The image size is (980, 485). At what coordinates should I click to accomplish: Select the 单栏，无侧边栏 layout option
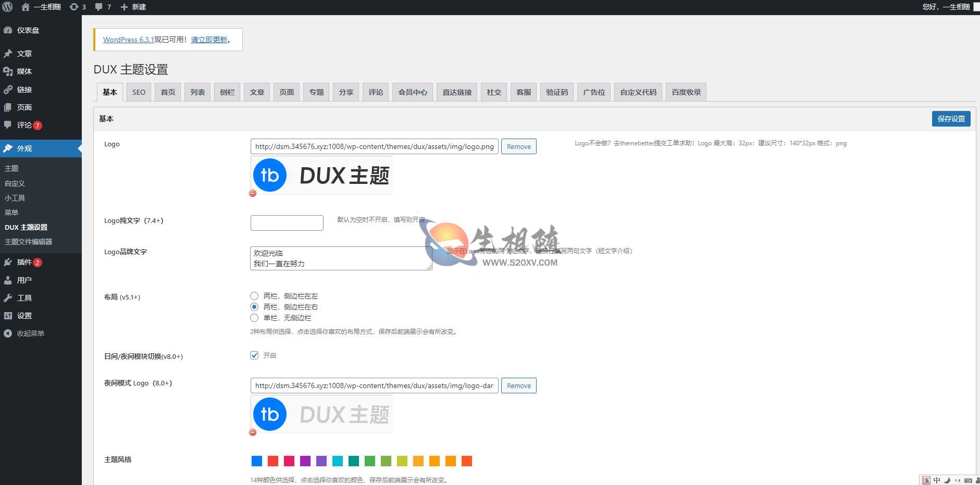pyautogui.click(x=255, y=318)
